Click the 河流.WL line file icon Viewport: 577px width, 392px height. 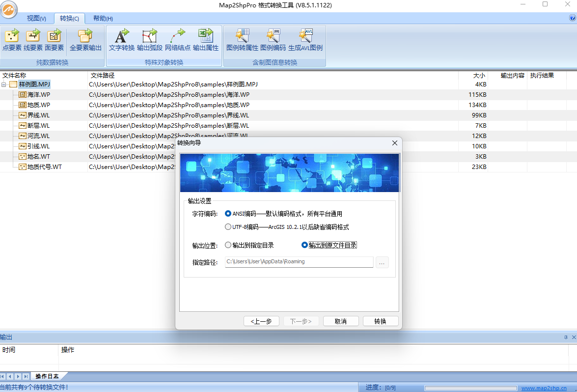23,136
